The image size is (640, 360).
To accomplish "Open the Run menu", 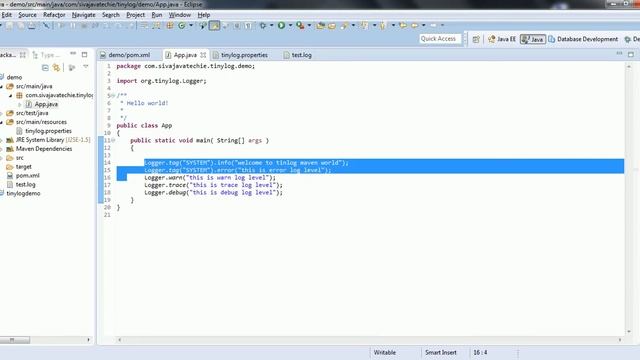I will [157, 15].
